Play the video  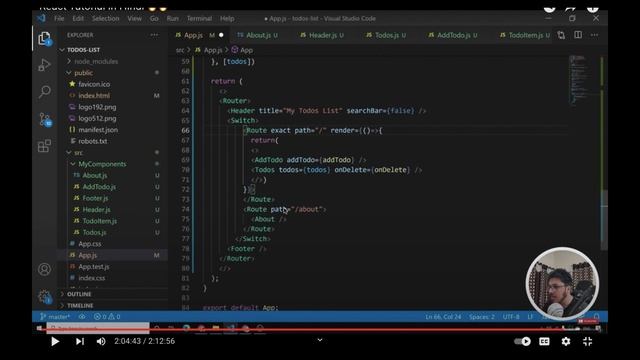pyautogui.click(x=55, y=341)
